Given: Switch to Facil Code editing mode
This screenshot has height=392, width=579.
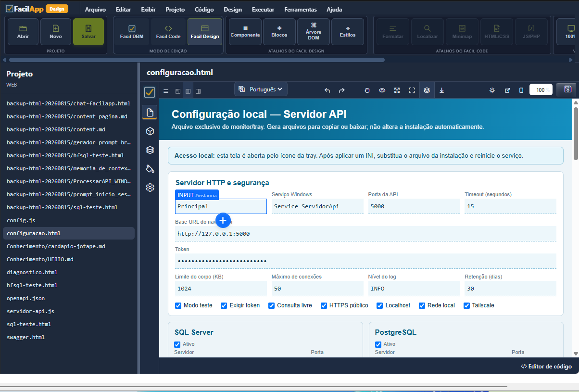Looking at the screenshot, I should click(168, 32).
